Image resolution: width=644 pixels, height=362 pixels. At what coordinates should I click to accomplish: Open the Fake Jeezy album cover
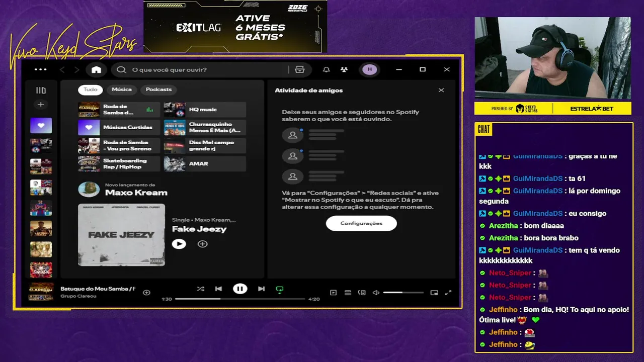coord(121,235)
